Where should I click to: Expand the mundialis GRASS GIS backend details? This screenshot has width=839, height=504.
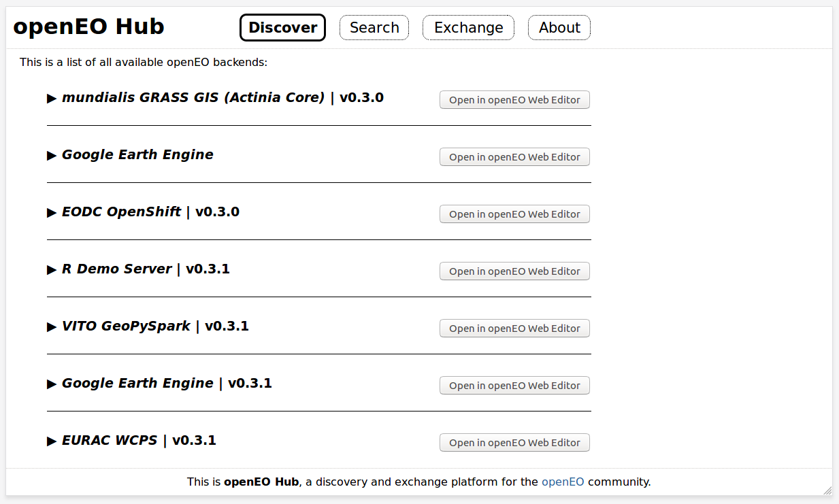click(52, 98)
